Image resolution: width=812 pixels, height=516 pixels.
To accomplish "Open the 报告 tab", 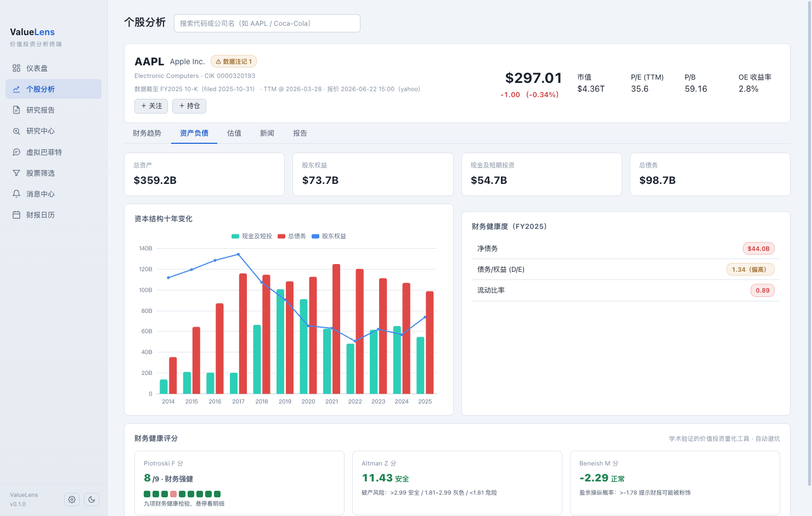I will click(x=300, y=133).
